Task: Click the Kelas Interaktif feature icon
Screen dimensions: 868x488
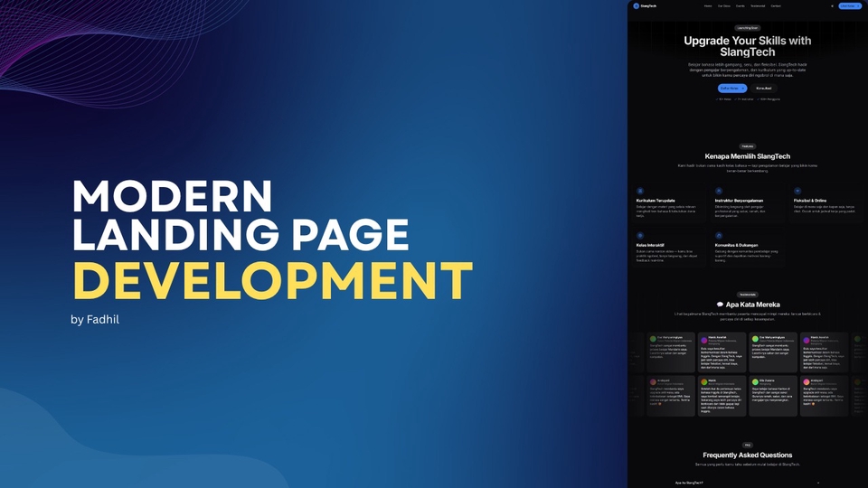Action: point(640,235)
